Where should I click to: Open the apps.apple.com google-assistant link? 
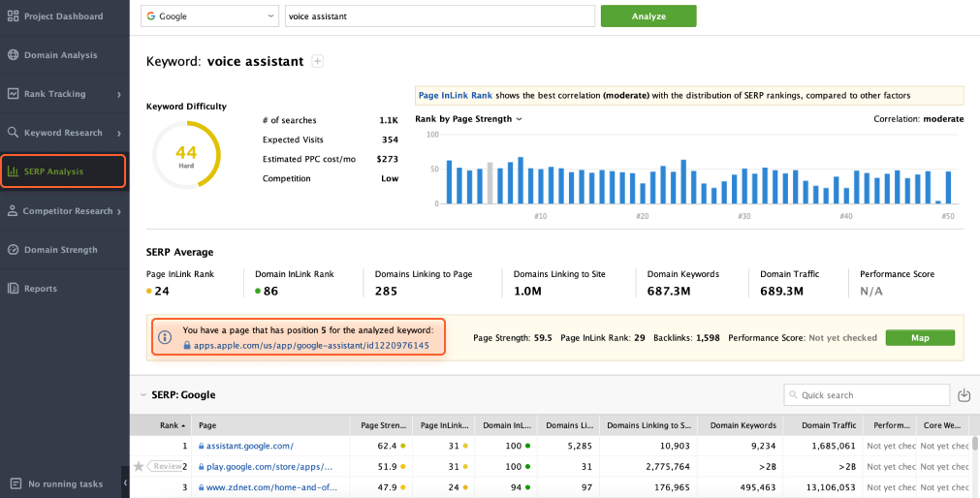pyautogui.click(x=310, y=346)
